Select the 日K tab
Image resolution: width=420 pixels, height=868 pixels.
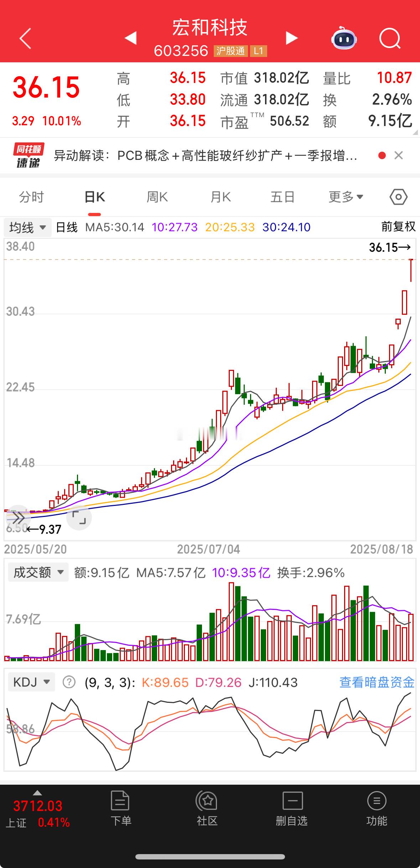click(x=94, y=197)
